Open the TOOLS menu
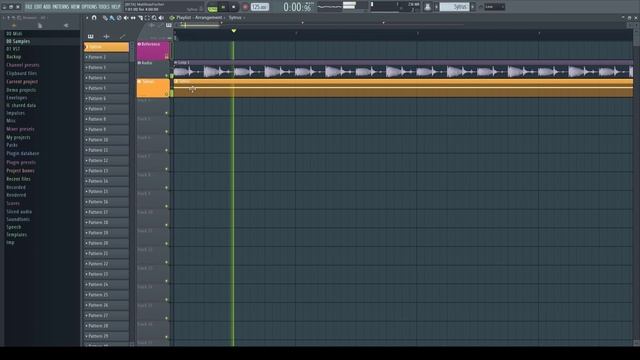The image size is (640, 360). [104, 7]
